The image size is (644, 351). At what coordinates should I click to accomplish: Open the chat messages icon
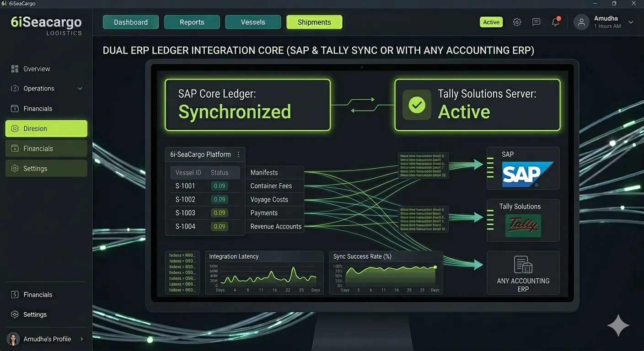tap(536, 22)
